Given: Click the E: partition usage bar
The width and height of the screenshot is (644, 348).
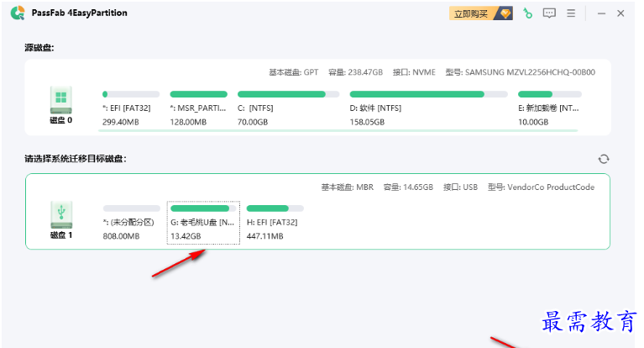Looking at the screenshot, I should [x=549, y=94].
